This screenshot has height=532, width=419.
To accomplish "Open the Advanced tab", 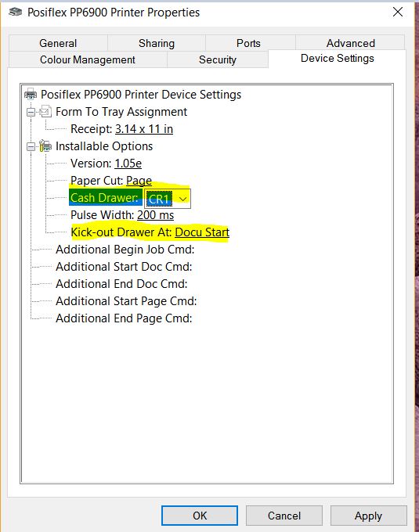I will (350, 43).
